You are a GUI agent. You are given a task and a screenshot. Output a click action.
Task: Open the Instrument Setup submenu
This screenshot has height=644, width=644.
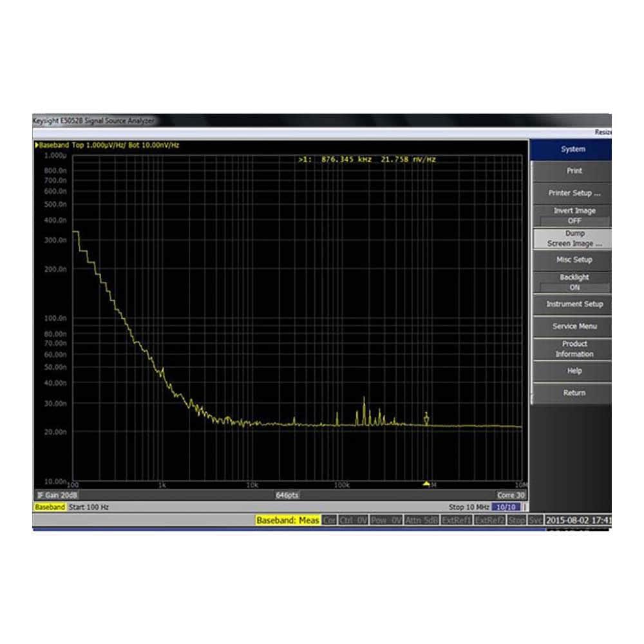click(x=574, y=304)
